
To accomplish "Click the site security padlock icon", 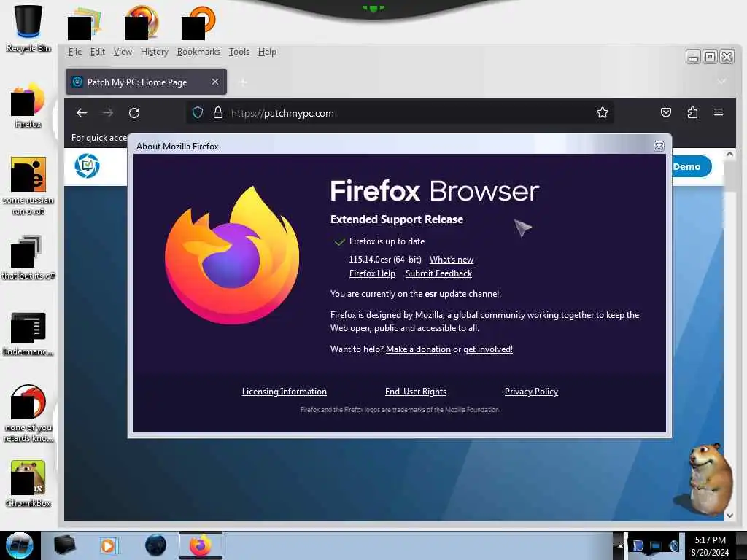I will [x=217, y=113].
